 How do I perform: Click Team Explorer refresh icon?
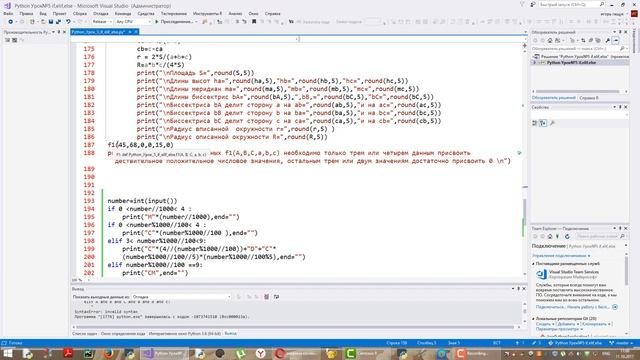click(x=567, y=236)
